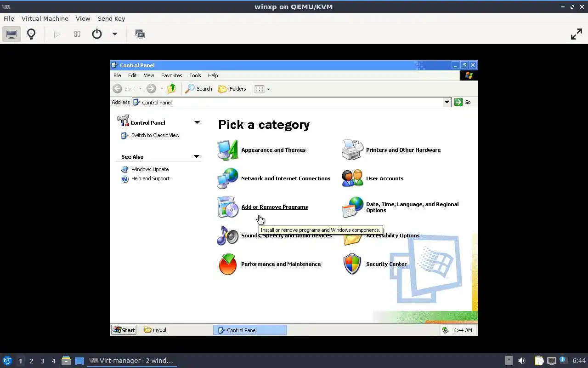Image resolution: width=588 pixels, height=368 pixels.
Task: Open the User Accounts icon
Action: 353,178
